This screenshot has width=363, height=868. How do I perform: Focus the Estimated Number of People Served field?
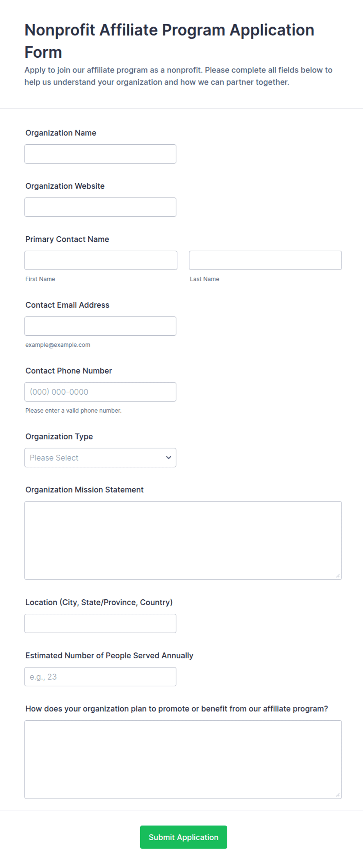tap(100, 677)
